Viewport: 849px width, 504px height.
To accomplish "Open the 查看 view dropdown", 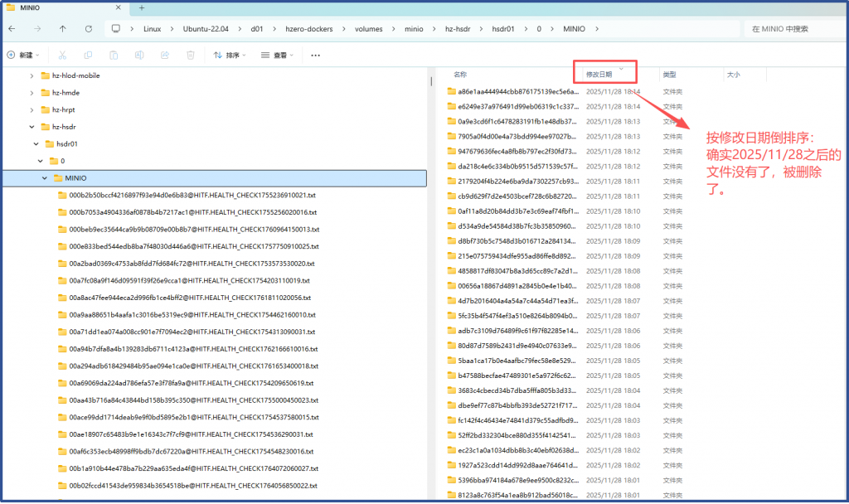I will point(278,56).
